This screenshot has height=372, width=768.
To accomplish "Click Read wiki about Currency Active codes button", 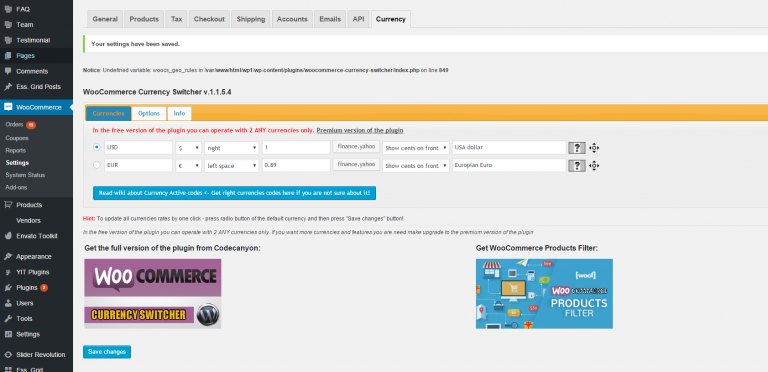I will click(x=235, y=193).
